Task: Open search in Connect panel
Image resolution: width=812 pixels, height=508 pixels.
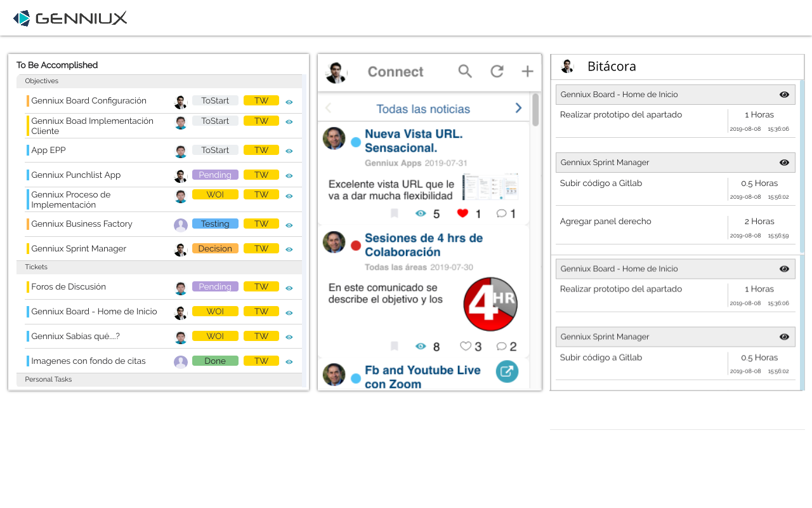Action: (465, 71)
